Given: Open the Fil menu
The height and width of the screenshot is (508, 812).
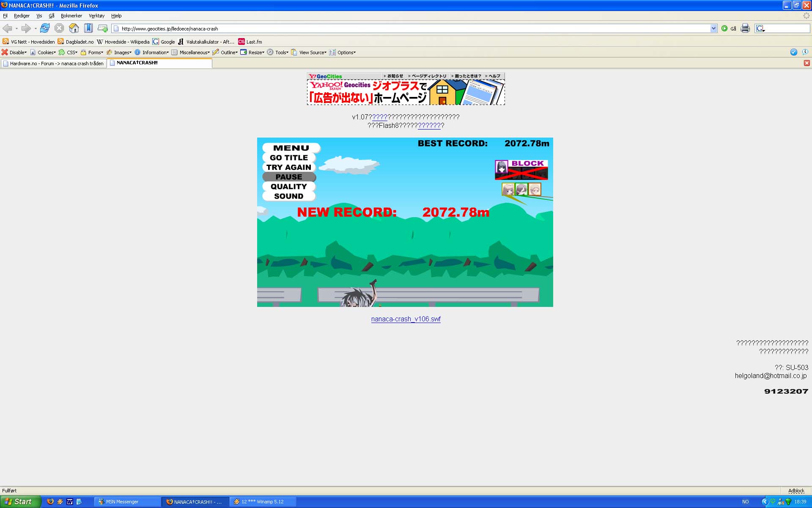Looking at the screenshot, I should pos(5,16).
